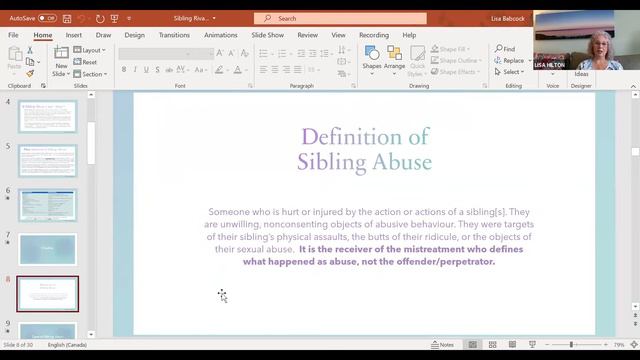Open the Review tab
The image size is (640, 360).
308,35
